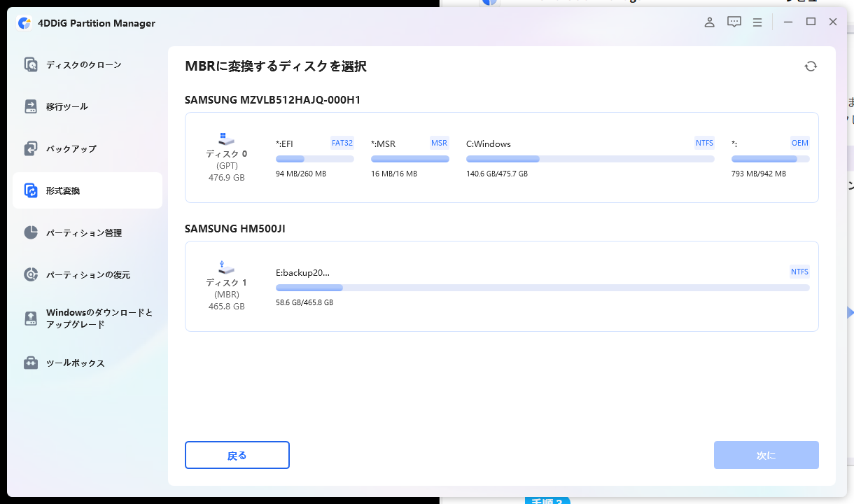The image size is (854, 504).
Task: Click the 4DDiG app logo icon
Action: click(24, 23)
